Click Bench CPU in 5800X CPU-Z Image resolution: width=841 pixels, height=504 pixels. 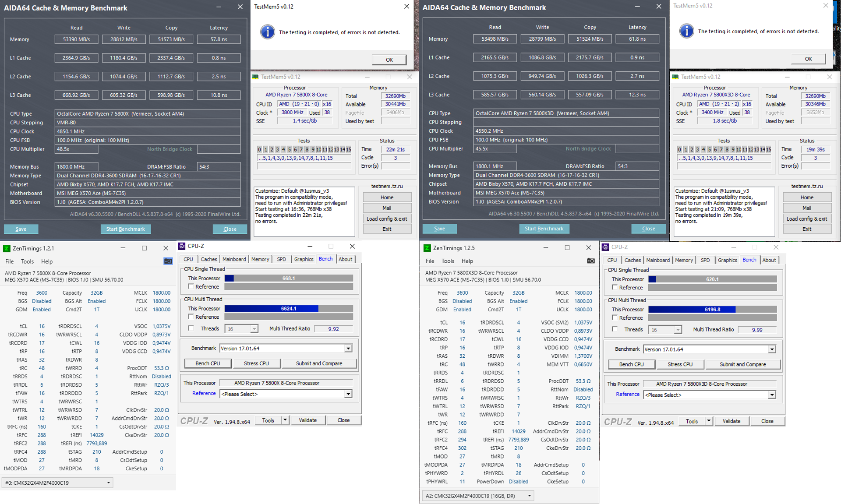click(208, 363)
